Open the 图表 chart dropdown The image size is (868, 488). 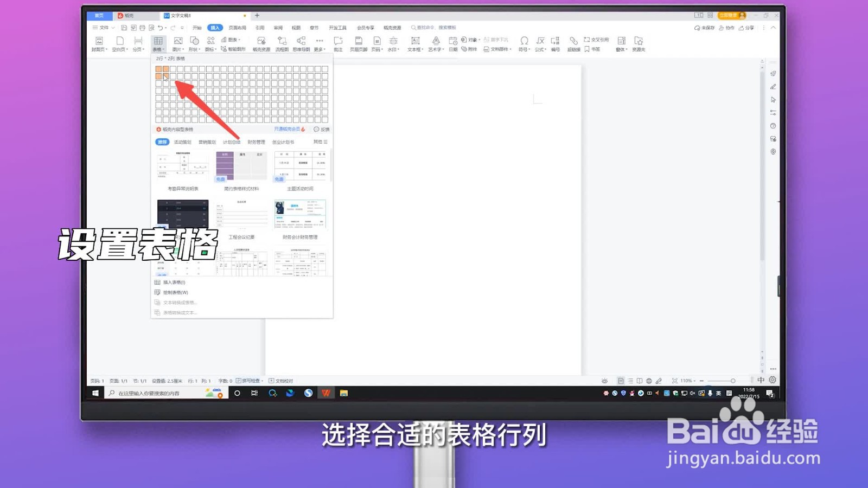tap(231, 40)
